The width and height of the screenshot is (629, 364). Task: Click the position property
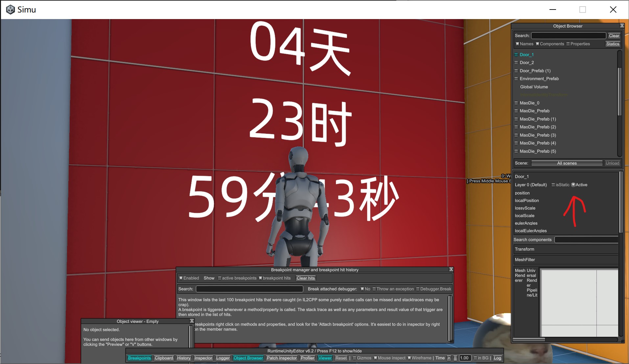tap(522, 193)
